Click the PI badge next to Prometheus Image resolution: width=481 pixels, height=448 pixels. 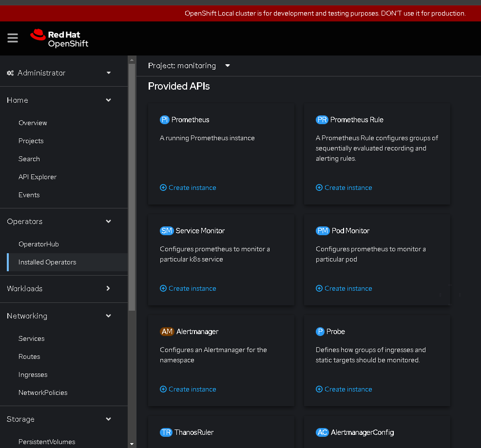(165, 120)
